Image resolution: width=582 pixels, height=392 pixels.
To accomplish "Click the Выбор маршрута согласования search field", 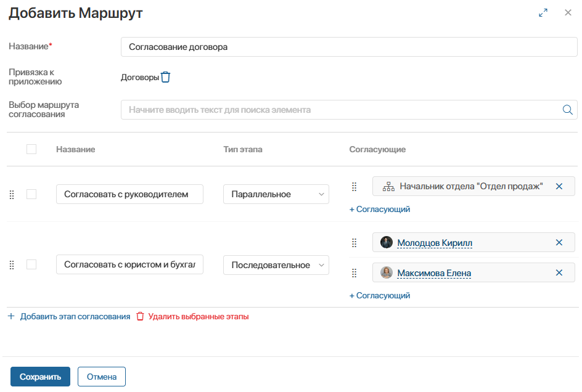I will (349, 110).
